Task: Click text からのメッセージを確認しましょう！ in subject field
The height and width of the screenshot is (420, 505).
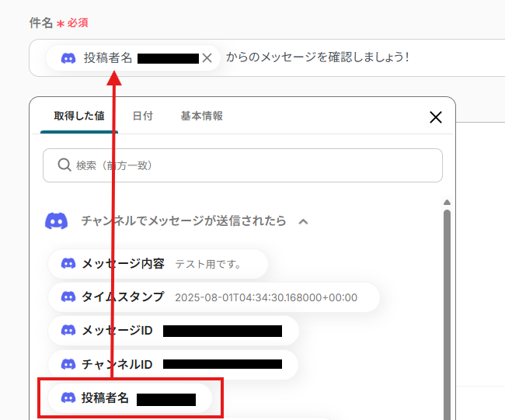Action: pos(318,57)
